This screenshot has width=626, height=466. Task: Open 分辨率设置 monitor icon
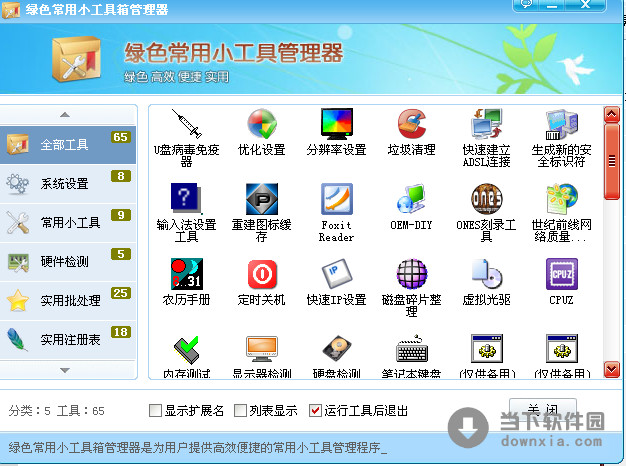tap(337, 132)
